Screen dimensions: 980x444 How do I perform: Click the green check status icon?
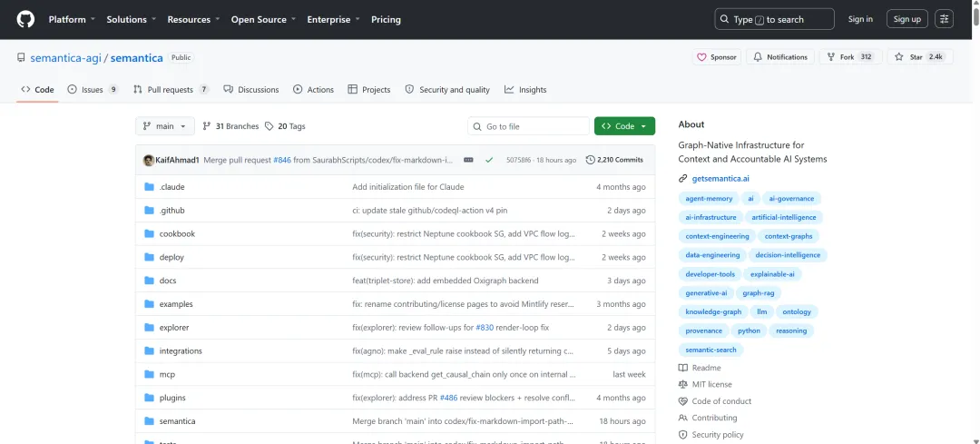coord(489,160)
